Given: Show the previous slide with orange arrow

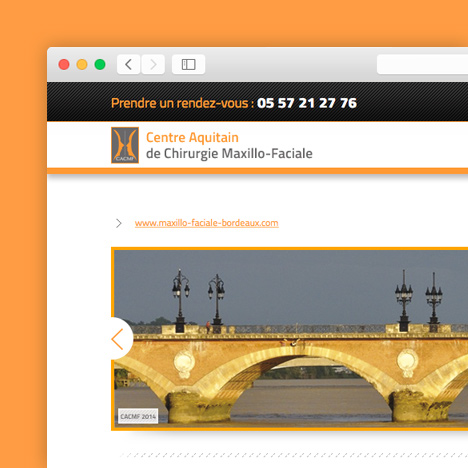Looking at the screenshot, I should click(120, 339).
